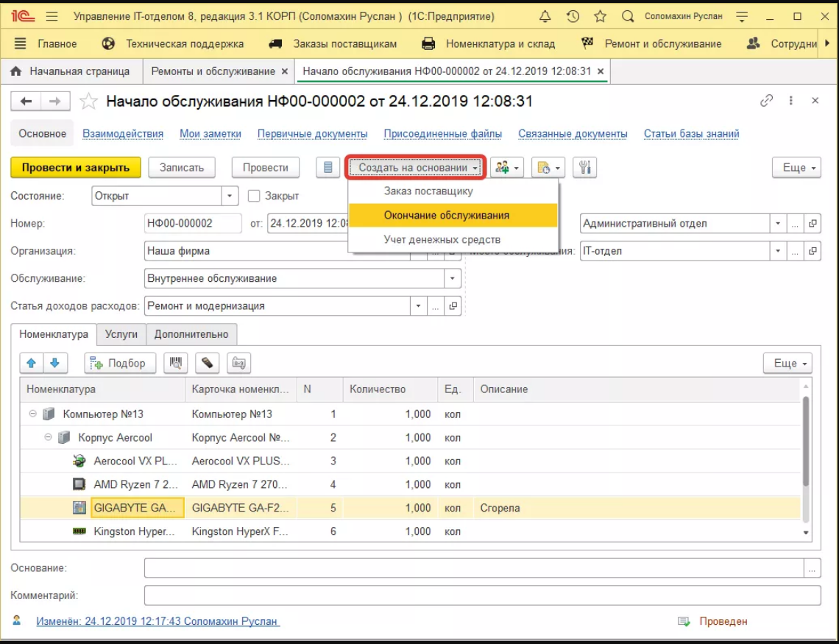The height and width of the screenshot is (644, 839).
Task: Expand the Обслуживание dropdown
Action: (x=453, y=279)
